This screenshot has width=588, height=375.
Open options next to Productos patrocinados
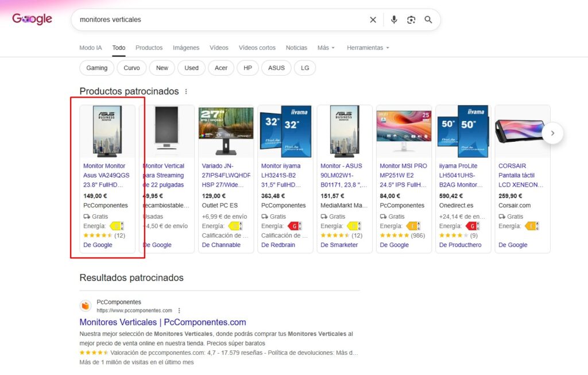(x=186, y=91)
